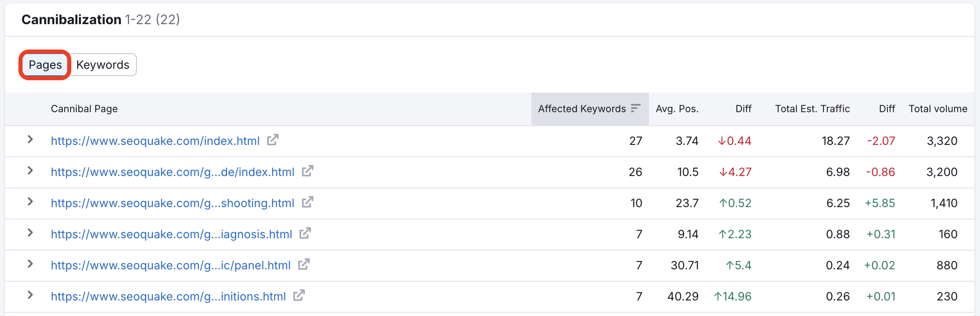The height and width of the screenshot is (316, 980).
Task: Open external link icon for ic/panel.html page
Action: pos(304,264)
